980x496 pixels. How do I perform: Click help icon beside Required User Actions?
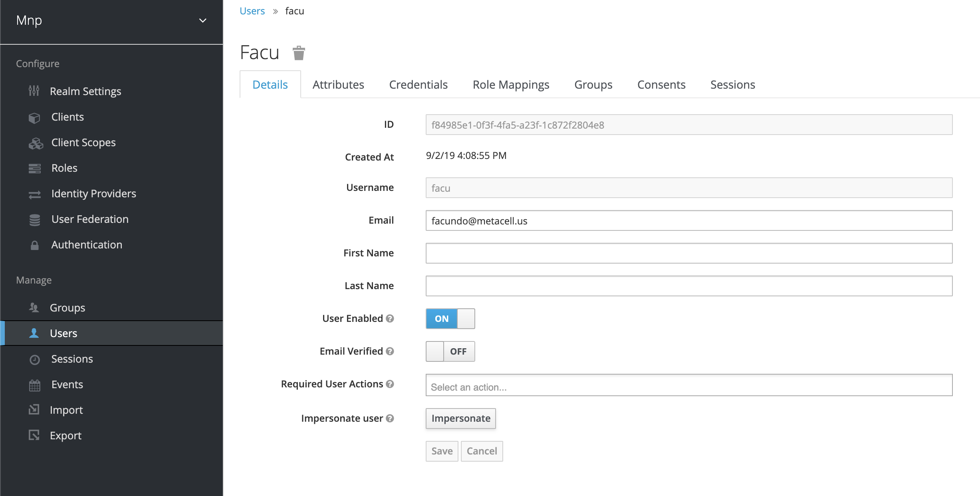(390, 384)
